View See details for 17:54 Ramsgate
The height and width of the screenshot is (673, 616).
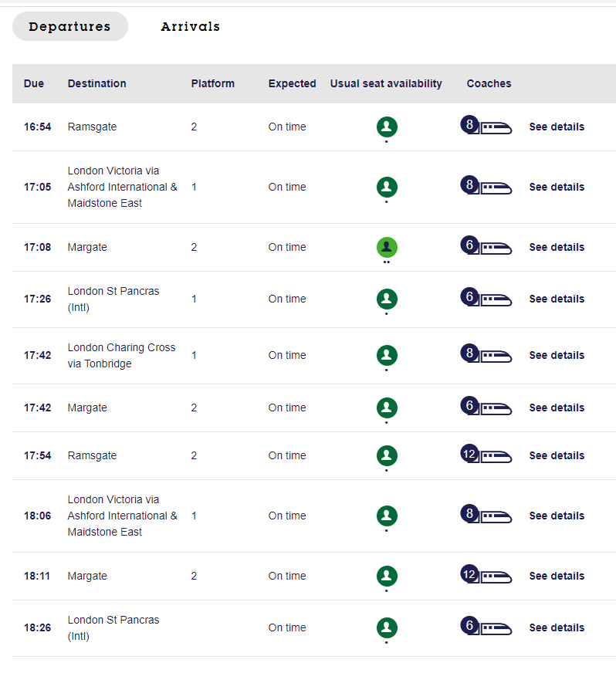tap(557, 455)
